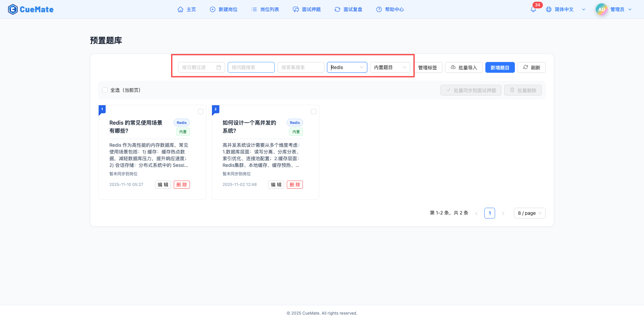Select the 高并发系统 card checkbox
644x321 pixels.
[x=314, y=112]
